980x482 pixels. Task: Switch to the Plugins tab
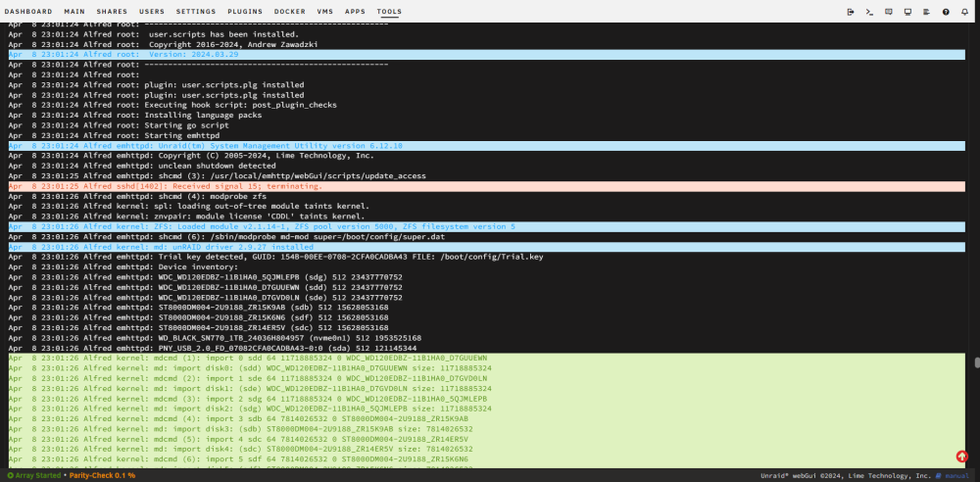(245, 11)
